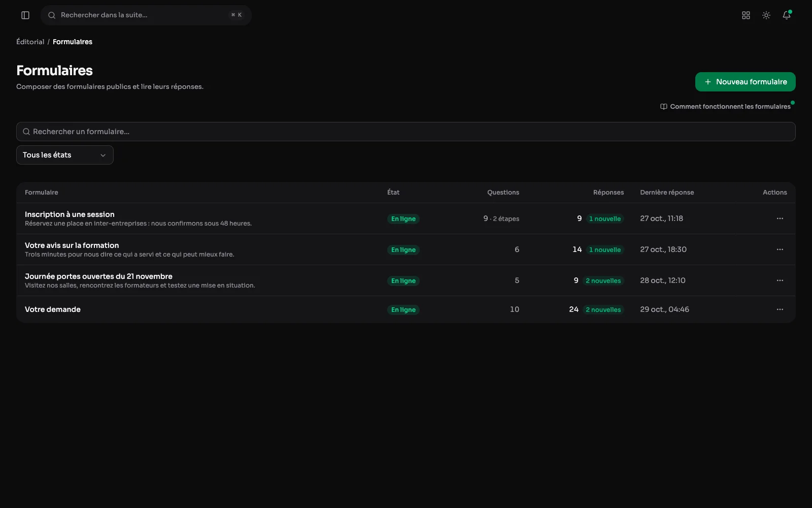Click the Dernière réponse column header
Viewport: 812px width, 508px height.
point(667,193)
